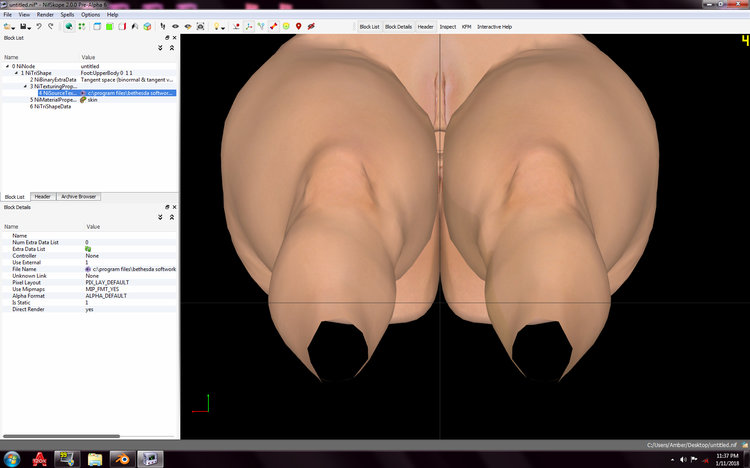Switch to the Archive Browser tab
Image resolution: width=750 pixels, height=468 pixels.
pos(78,197)
